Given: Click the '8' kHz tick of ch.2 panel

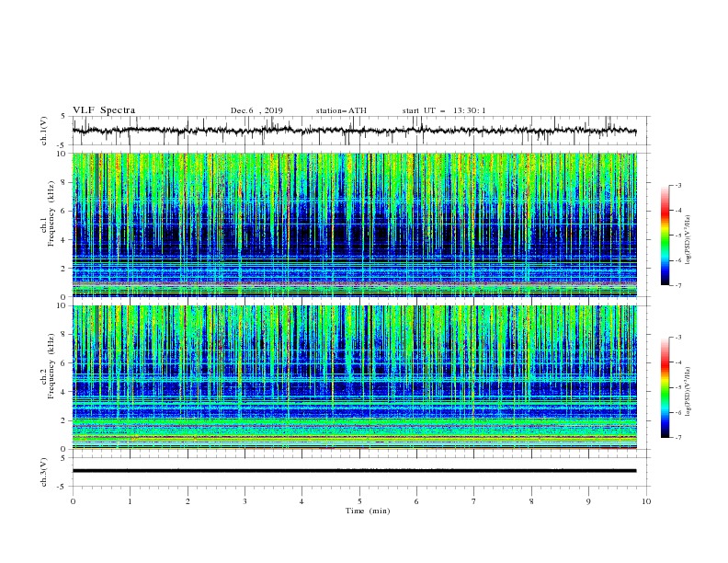Looking at the screenshot, I should [x=64, y=335].
